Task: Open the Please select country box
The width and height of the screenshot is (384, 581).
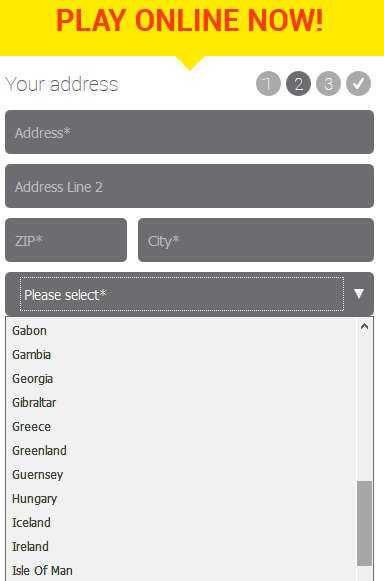Action: coord(189,294)
